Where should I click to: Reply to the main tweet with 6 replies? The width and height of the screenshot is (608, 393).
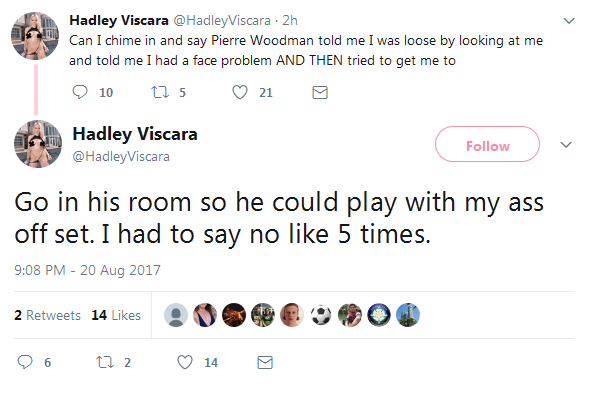[x=25, y=362]
